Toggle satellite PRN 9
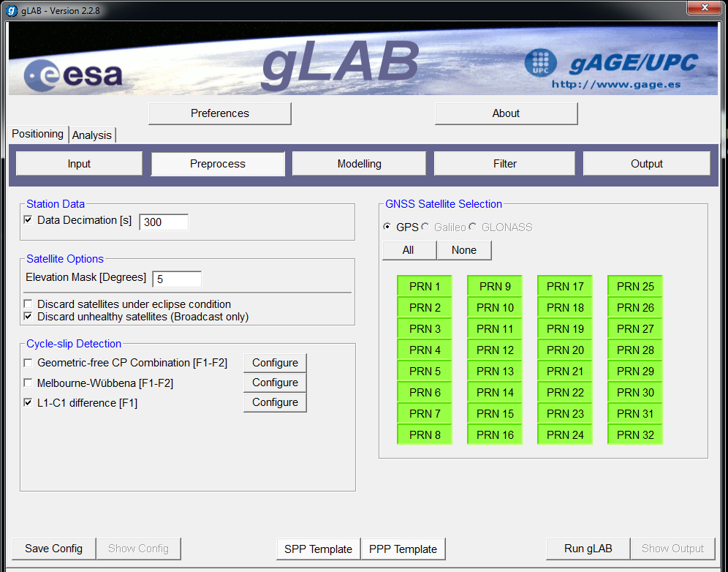This screenshot has height=572, width=728. click(x=494, y=286)
